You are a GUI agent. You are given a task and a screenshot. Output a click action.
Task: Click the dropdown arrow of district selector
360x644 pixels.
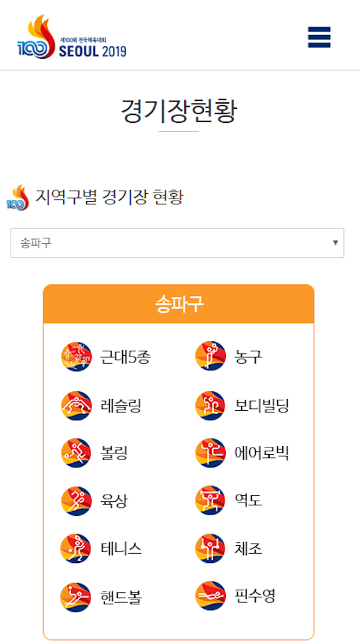click(x=335, y=243)
